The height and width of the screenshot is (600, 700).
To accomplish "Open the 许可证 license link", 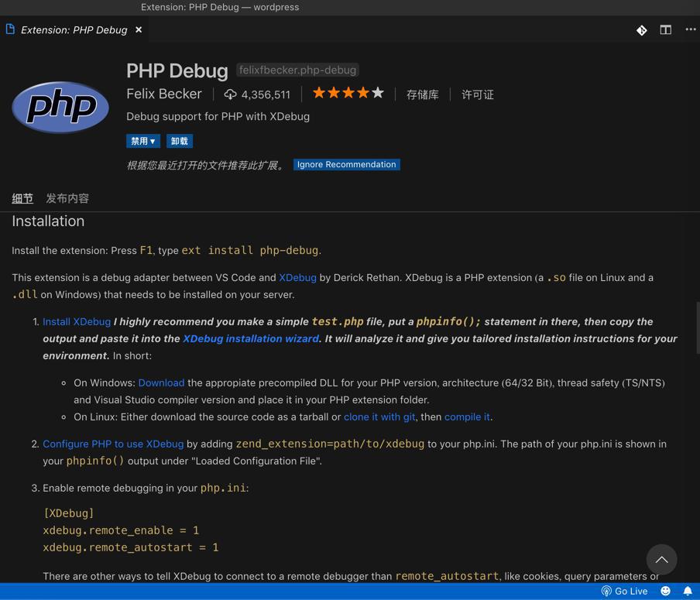I will point(478,94).
